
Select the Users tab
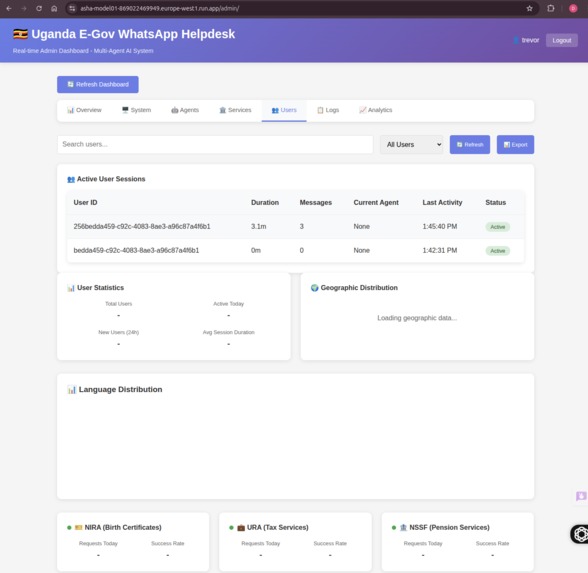[284, 110]
